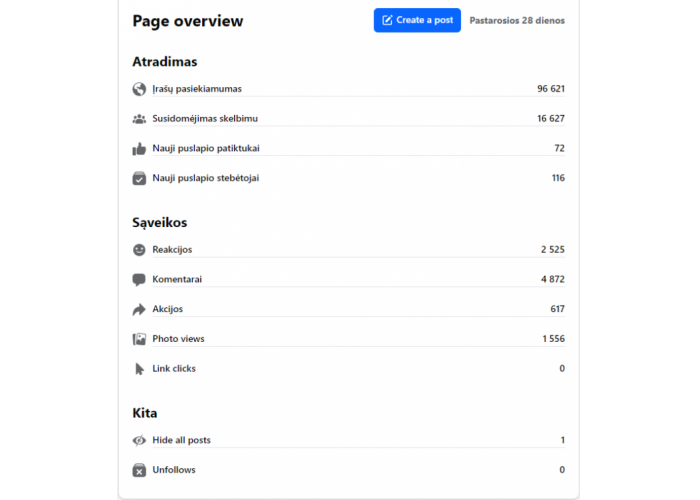Select the Nauji puslapio patiktukai label

click(206, 148)
